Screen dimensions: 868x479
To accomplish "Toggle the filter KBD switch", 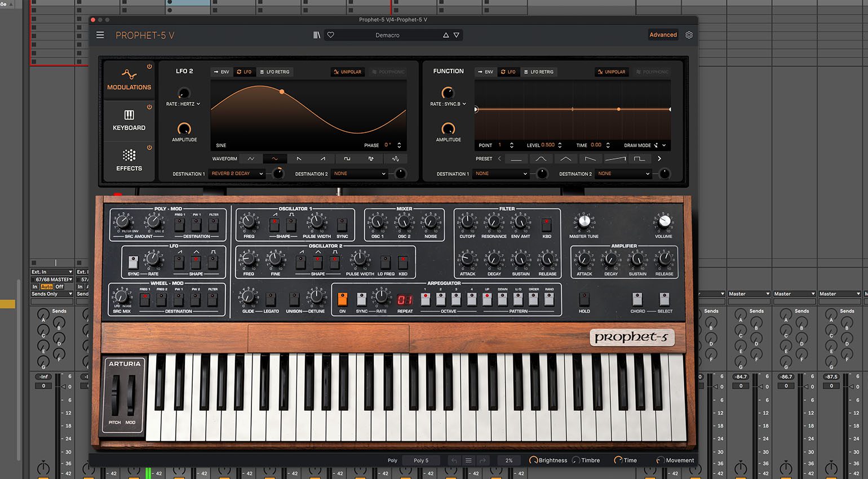I will click(547, 225).
